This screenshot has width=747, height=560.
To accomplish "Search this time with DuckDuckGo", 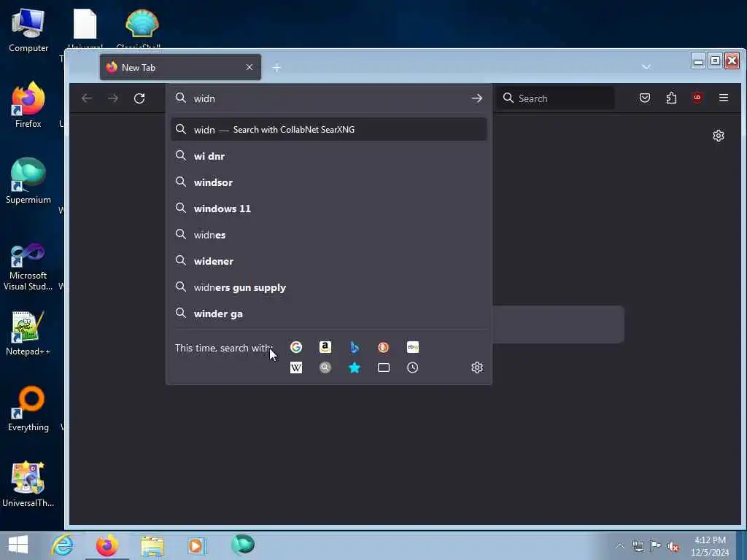I will [384, 347].
